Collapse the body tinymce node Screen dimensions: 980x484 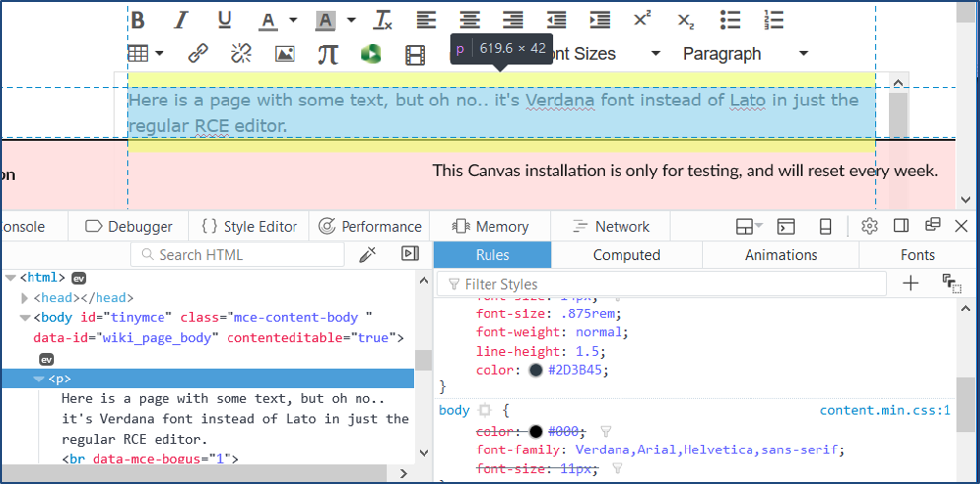25,317
